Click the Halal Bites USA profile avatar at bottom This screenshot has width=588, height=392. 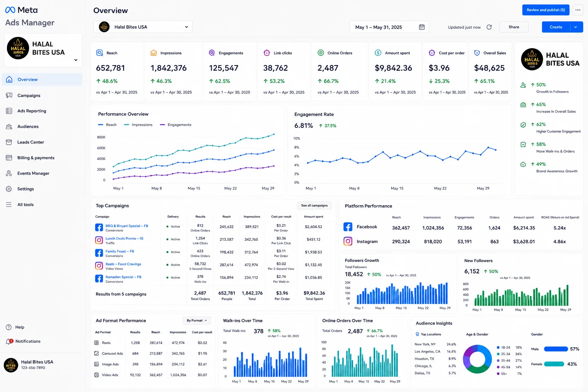tap(11, 365)
